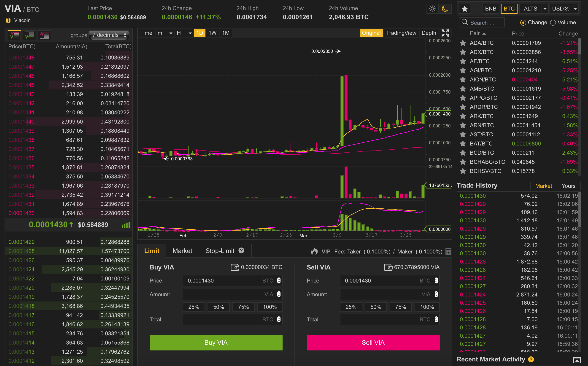
Task: Click the market pair search field
Action: tap(482, 22)
